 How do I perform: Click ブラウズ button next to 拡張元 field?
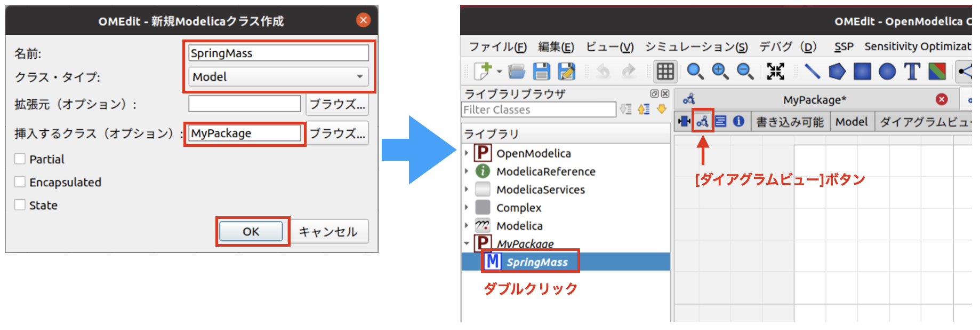pos(338,104)
